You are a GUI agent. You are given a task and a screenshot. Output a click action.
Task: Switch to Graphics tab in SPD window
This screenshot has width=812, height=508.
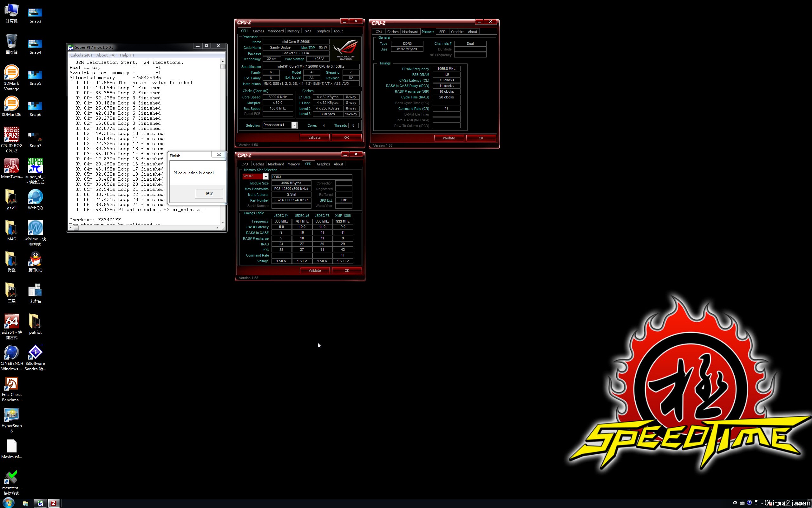tap(324, 164)
